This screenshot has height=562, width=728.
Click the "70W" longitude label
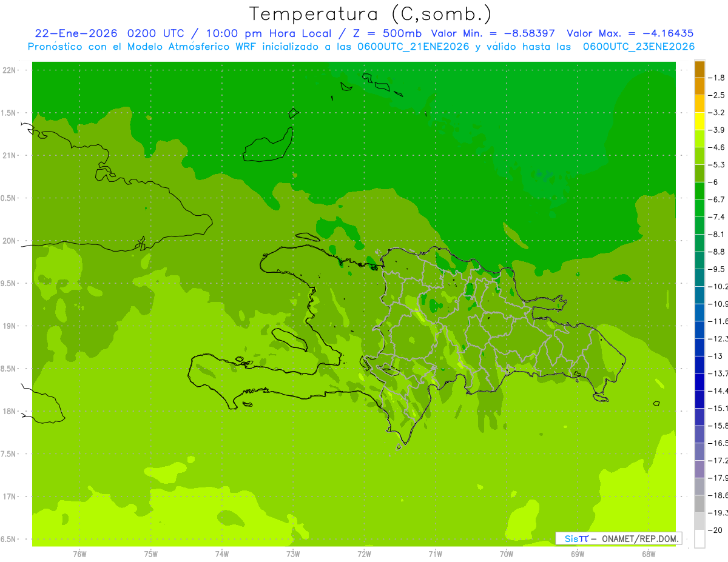point(506,554)
